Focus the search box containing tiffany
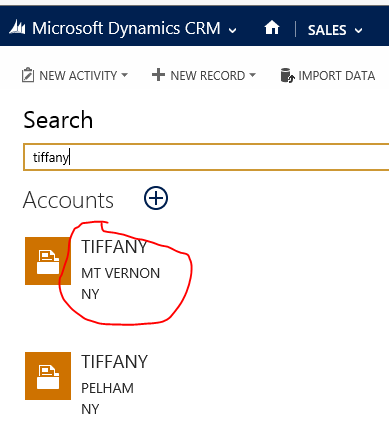The image size is (389, 431). pyautogui.click(x=206, y=157)
